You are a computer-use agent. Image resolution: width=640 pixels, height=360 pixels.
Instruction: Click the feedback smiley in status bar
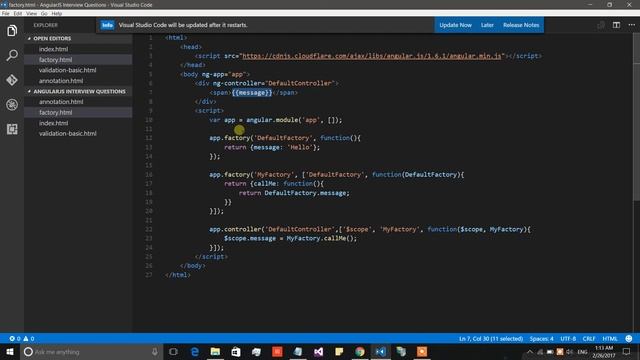pyautogui.click(x=629, y=338)
